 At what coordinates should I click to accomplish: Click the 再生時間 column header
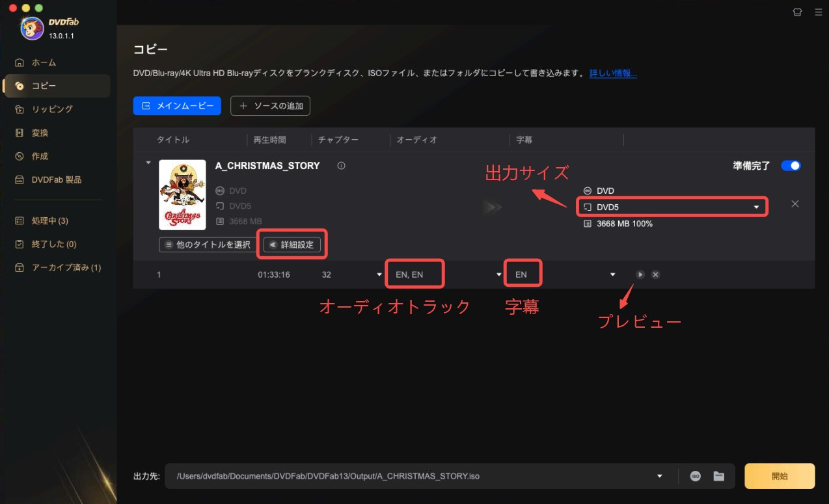[x=269, y=140]
